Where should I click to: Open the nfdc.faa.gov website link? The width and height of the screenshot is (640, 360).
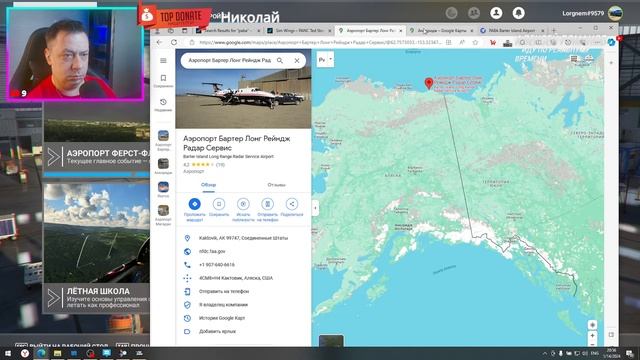point(243,251)
